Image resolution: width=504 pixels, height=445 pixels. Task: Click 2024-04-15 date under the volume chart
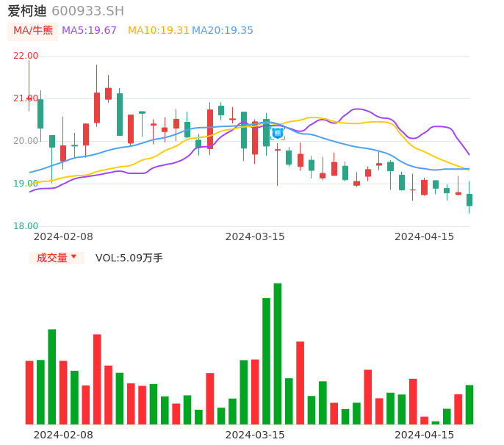(x=425, y=435)
